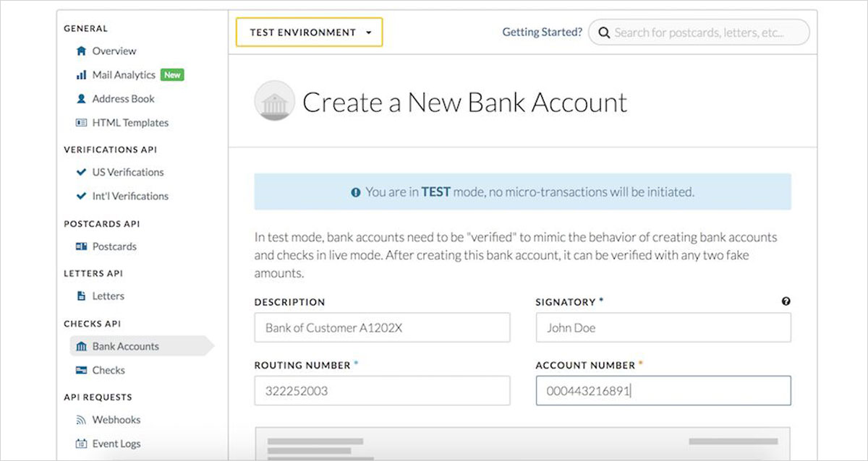868x461 pixels.
Task: Click the Signatory input field
Action: click(663, 328)
